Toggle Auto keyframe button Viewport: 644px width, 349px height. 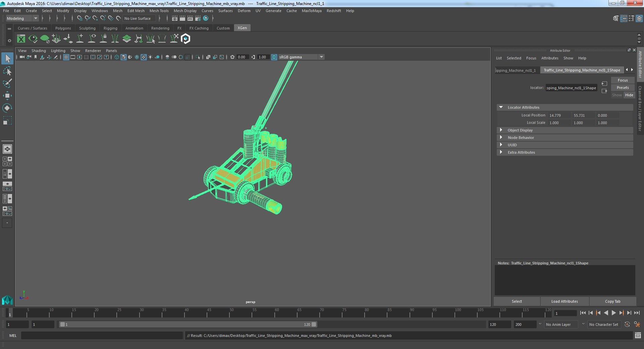point(627,324)
